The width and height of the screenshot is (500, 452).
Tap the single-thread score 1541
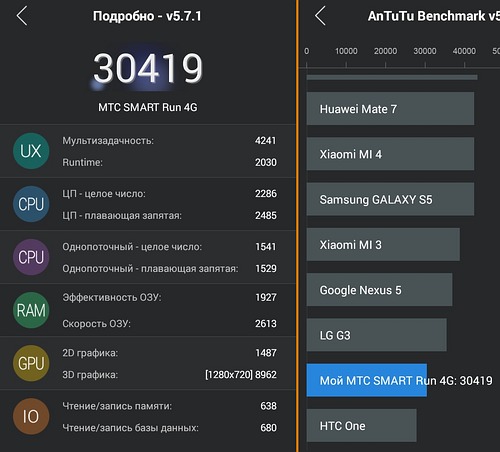tap(266, 247)
